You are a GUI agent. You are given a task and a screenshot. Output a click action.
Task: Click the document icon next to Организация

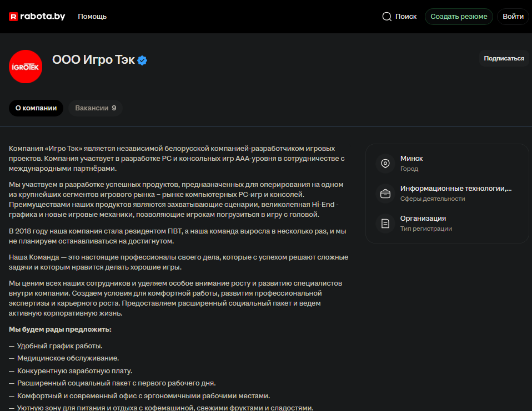coord(385,224)
